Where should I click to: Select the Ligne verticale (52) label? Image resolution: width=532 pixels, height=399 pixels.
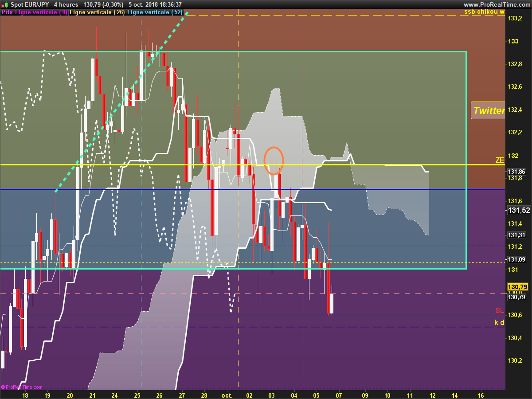[x=155, y=12]
